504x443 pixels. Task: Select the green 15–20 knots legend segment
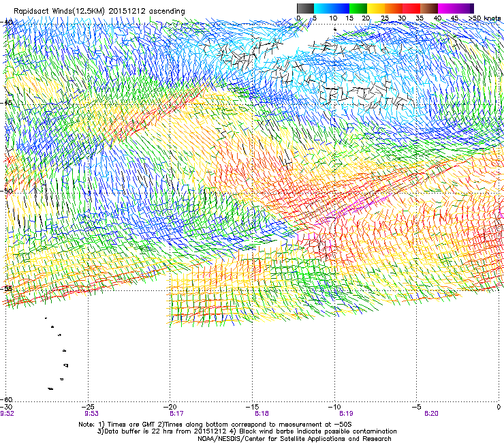358,8
